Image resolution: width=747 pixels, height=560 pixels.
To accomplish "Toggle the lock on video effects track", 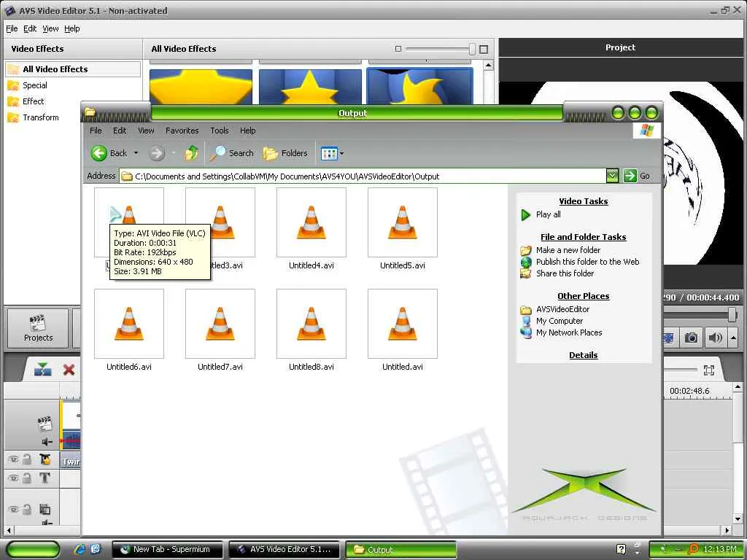I will [27, 459].
